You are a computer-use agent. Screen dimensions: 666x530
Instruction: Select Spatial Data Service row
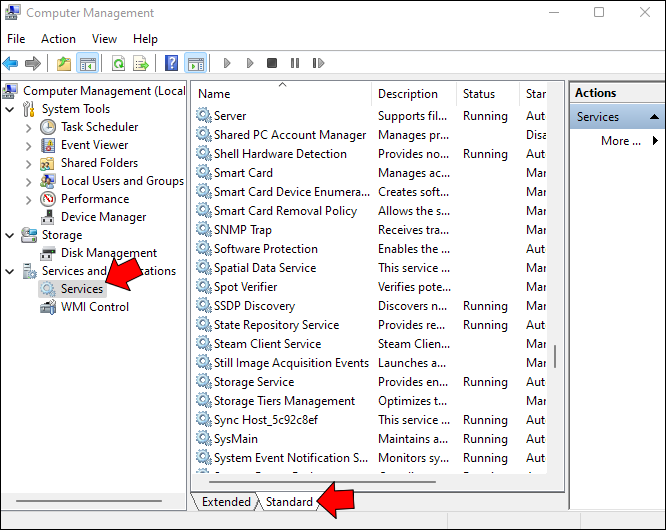point(370,268)
